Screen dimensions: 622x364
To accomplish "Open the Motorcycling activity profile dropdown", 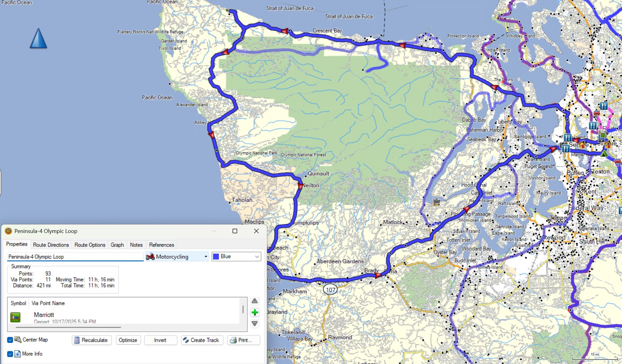I will [x=177, y=257].
